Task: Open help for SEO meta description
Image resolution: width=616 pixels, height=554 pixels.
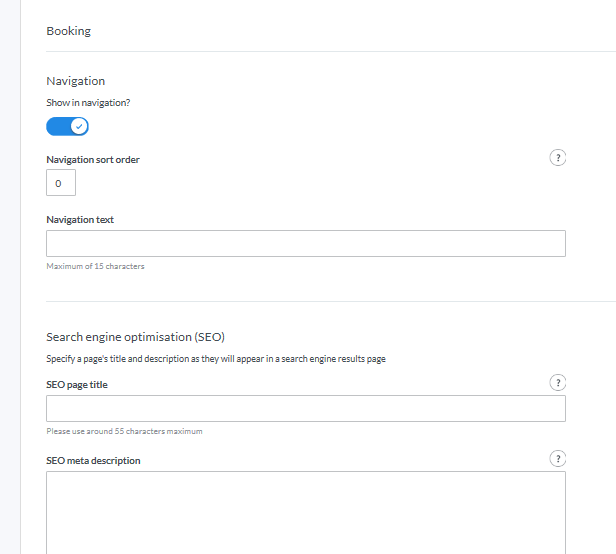Action: point(559,458)
